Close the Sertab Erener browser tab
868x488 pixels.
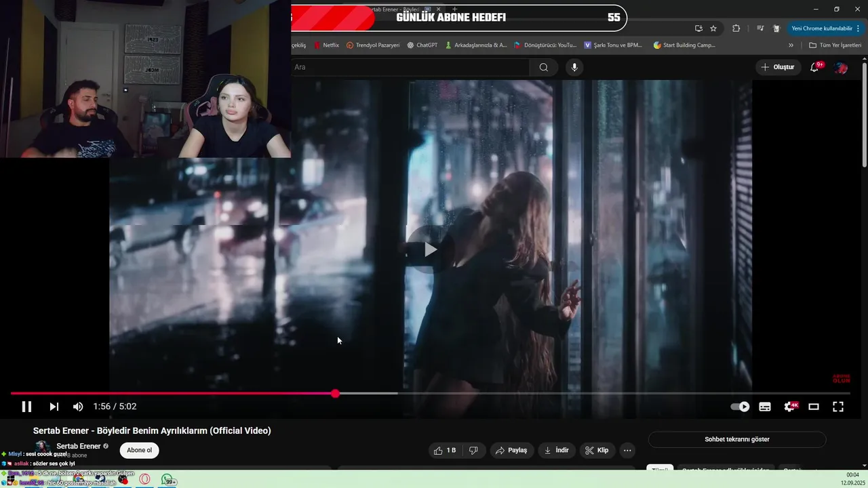[x=438, y=9]
